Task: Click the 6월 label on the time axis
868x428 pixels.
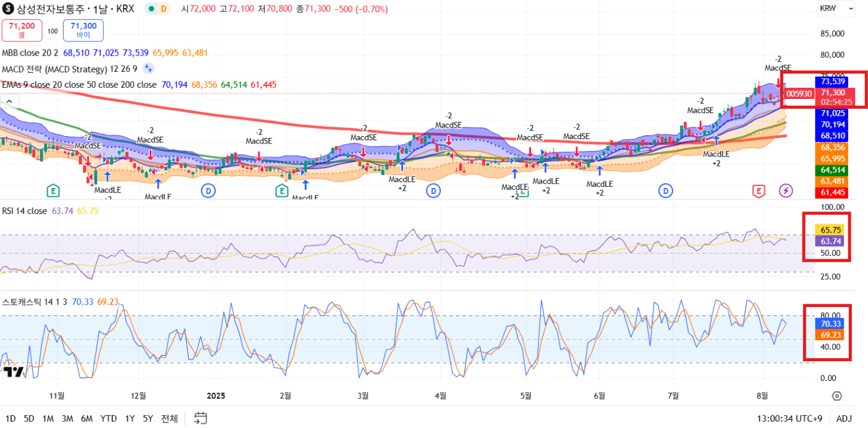Action: [x=599, y=396]
